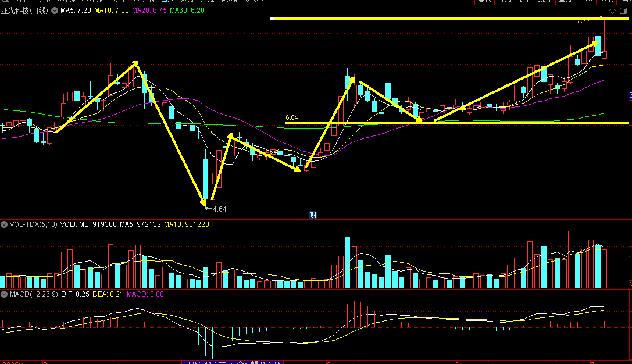Click the cyan candlestick just above the 4.64 low

coord(206,179)
